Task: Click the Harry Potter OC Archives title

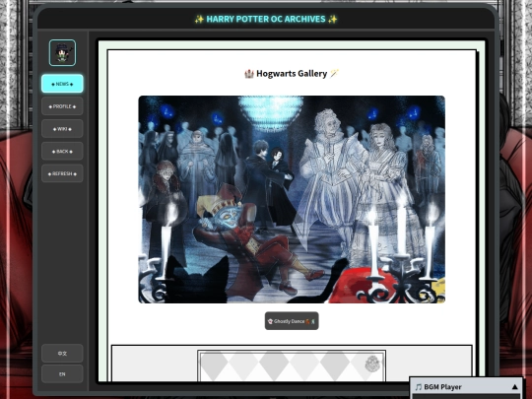Action: tap(266, 19)
